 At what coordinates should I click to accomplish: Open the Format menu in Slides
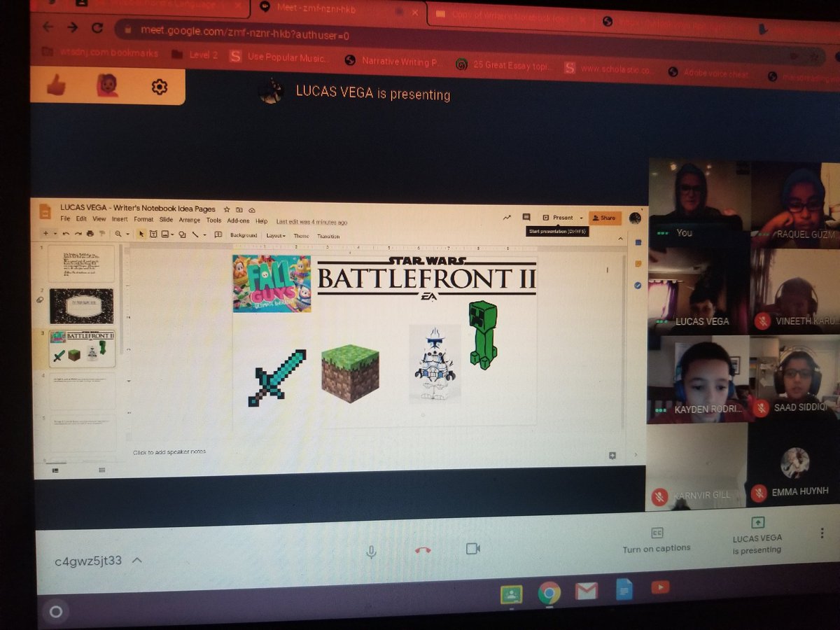click(x=143, y=220)
